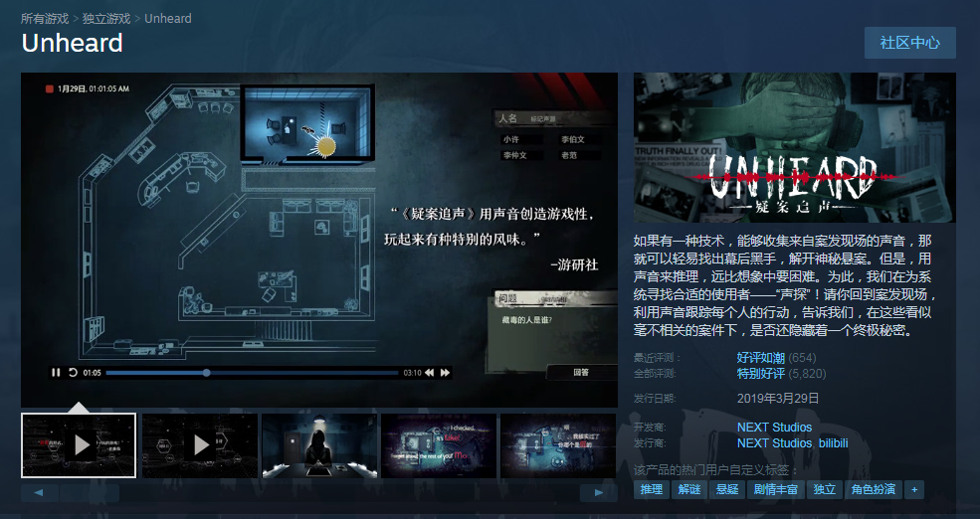Click the Unheard game header image
This screenshot has width=980, height=519.
coord(794,147)
